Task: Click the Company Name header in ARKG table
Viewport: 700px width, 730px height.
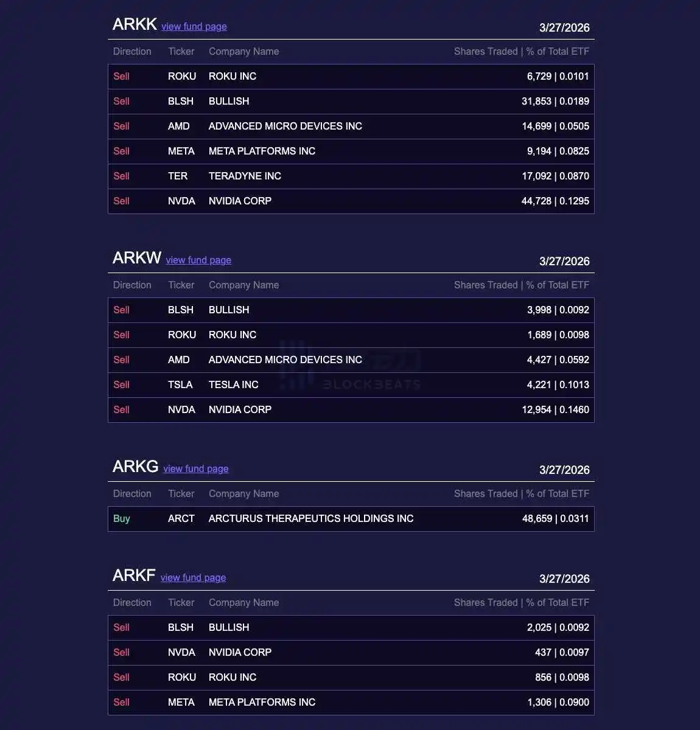Action: pyautogui.click(x=243, y=493)
